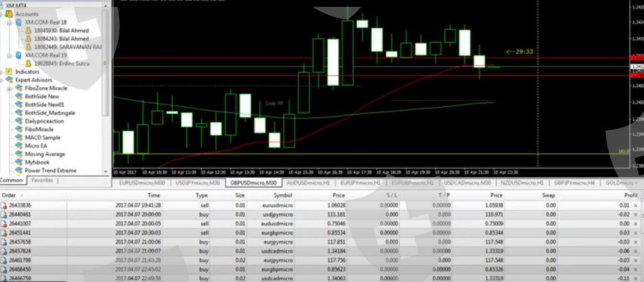The image size is (644, 282).
Task: Sort trades by the Profit column header
Action: [x=621, y=195]
